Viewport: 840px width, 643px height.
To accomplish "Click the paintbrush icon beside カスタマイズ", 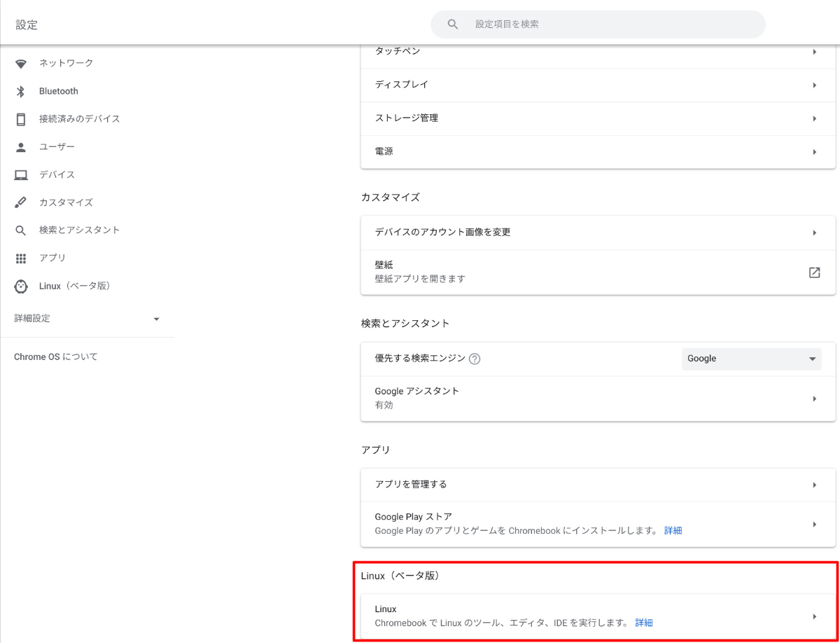I will click(x=21, y=202).
